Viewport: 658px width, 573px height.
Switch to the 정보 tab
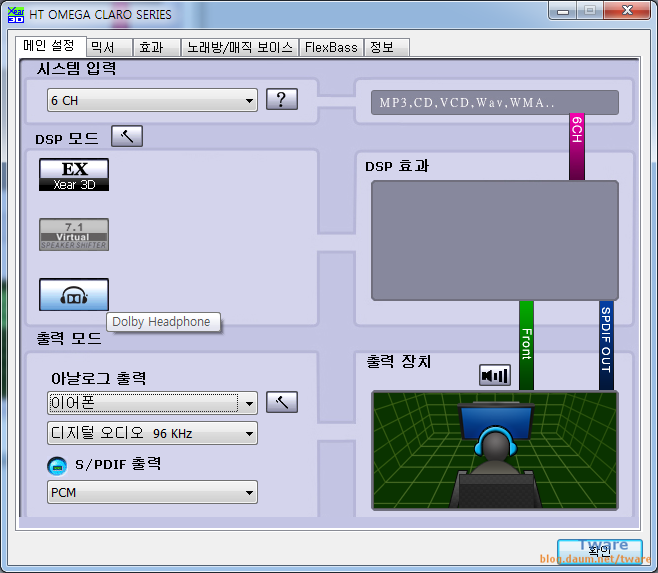click(x=387, y=47)
